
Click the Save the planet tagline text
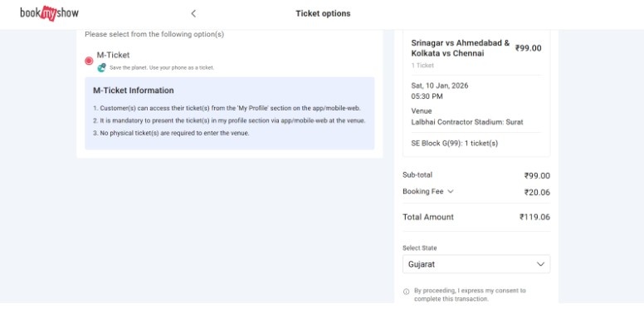click(162, 68)
